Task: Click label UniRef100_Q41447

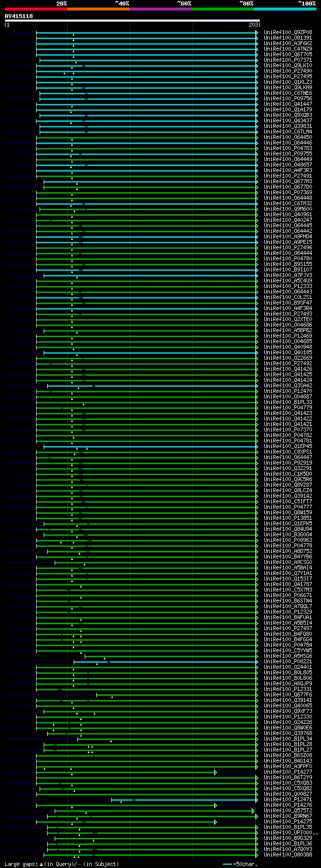Action: 288,104
